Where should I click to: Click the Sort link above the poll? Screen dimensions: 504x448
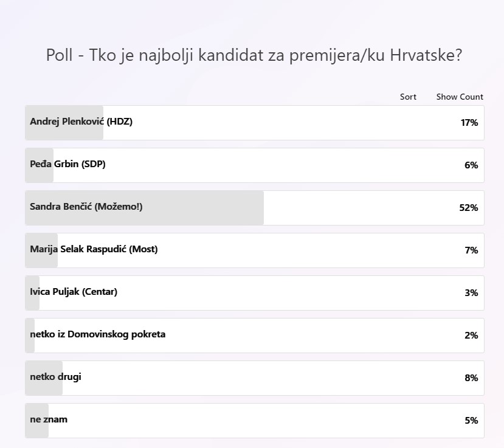tap(408, 97)
